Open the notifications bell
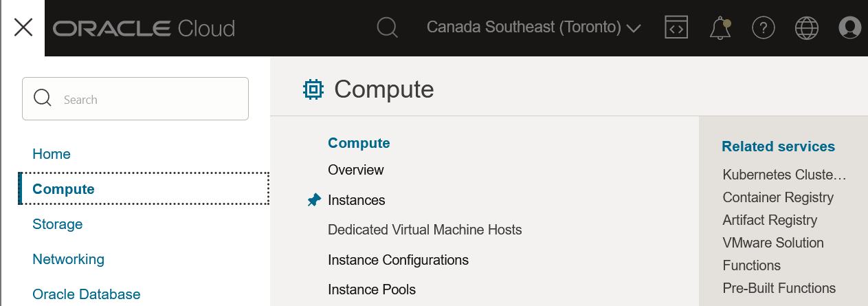868x306 pixels. click(720, 28)
